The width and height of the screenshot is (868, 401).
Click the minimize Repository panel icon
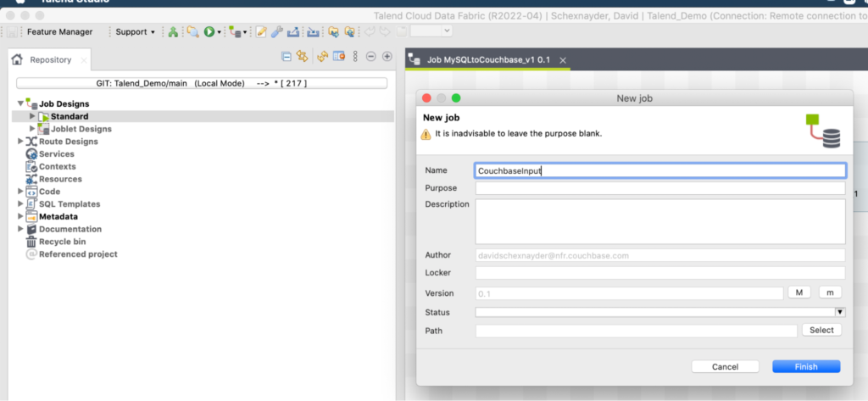click(371, 56)
